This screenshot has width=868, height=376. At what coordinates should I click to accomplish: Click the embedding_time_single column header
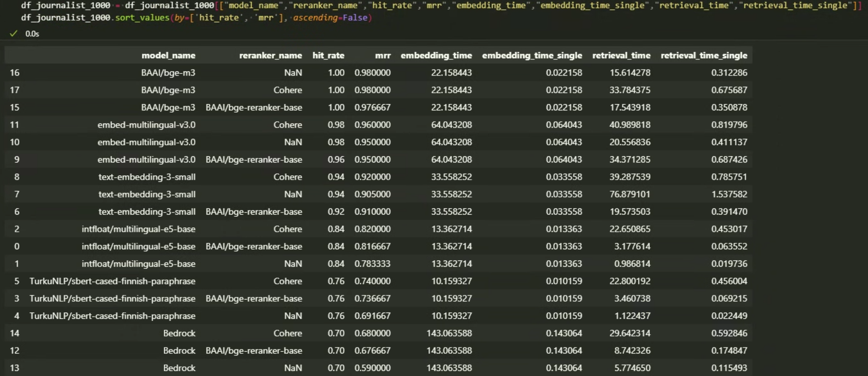pos(532,55)
